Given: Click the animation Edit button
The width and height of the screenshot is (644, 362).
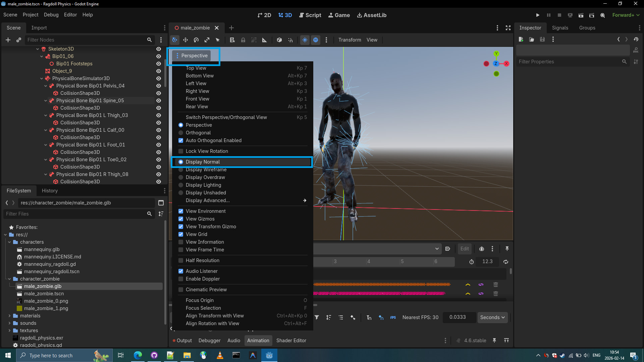Looking at the screenshot, I should coord(465,249).
